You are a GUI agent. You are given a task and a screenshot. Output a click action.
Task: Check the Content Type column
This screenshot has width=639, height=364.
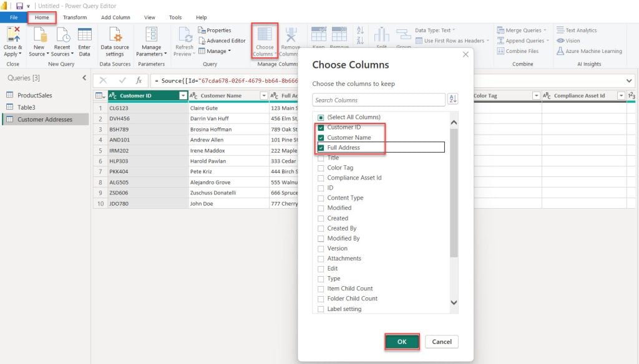[x=321, y=198]
